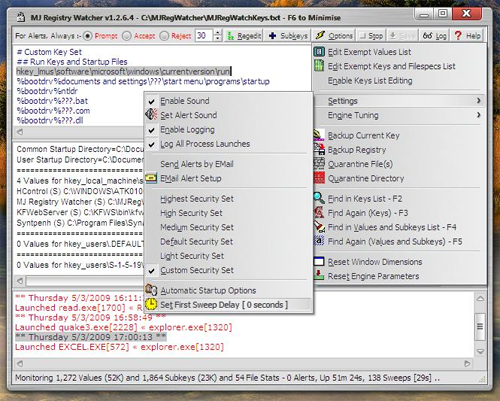Click the log pane scroll up arrow

(x=480, y=298)
